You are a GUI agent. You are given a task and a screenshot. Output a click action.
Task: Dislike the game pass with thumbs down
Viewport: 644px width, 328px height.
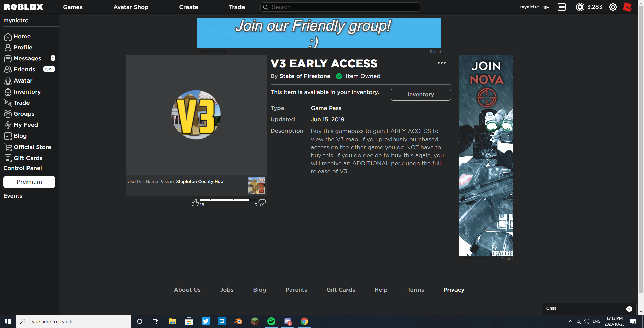tap(262, 203)
